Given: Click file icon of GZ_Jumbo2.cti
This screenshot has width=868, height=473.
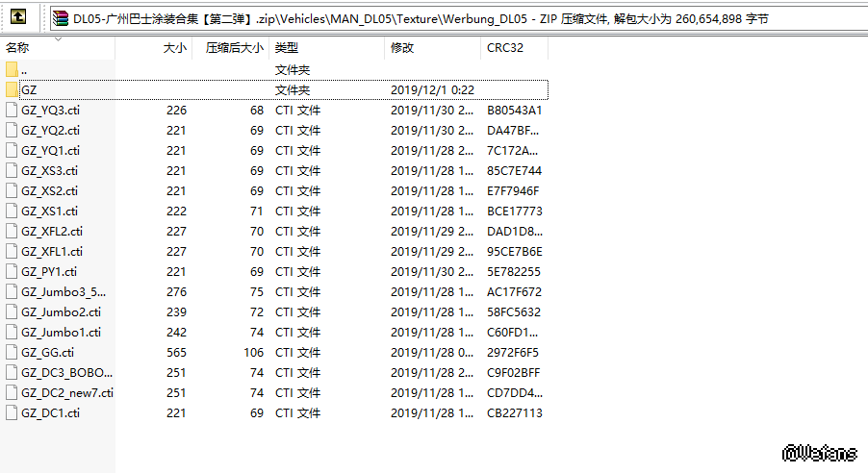Looking at the screenshot, I should point(12,312).
